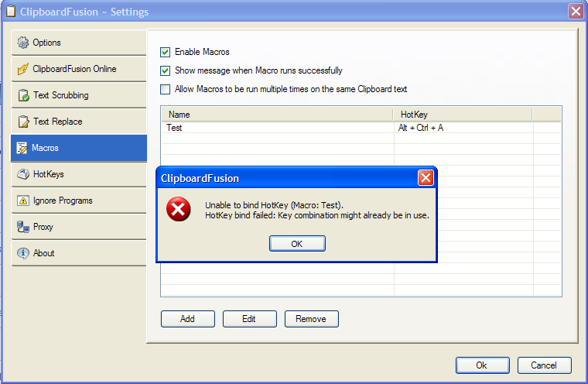Image resolution: width=588 pixels, height=384 pixels.
Task: Enable Allow Macros to run multiple times
Action: tap(165, 89)
